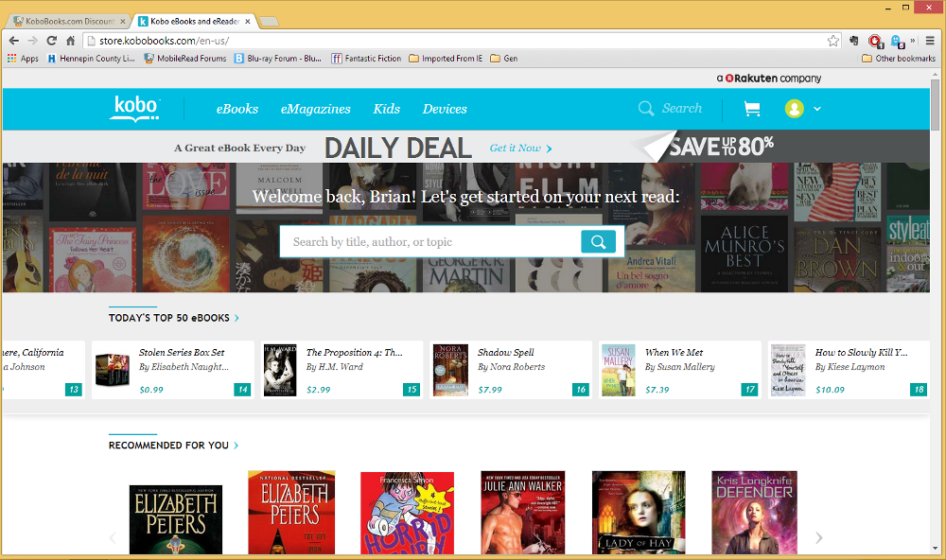The width and height of the screenshot is (946, 560).
Task: Open Hennepin County Library bookmark
Action: pyautogui.click(x=91, y=59)
